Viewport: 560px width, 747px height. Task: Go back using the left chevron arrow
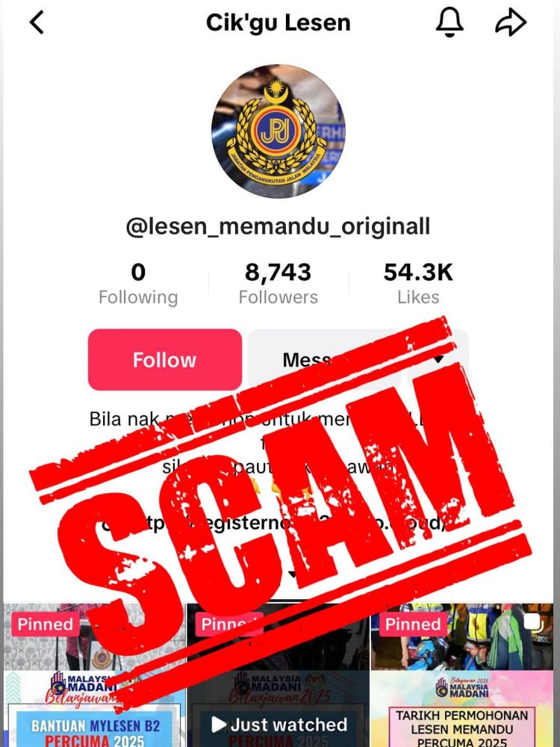(x=37, y=22)
